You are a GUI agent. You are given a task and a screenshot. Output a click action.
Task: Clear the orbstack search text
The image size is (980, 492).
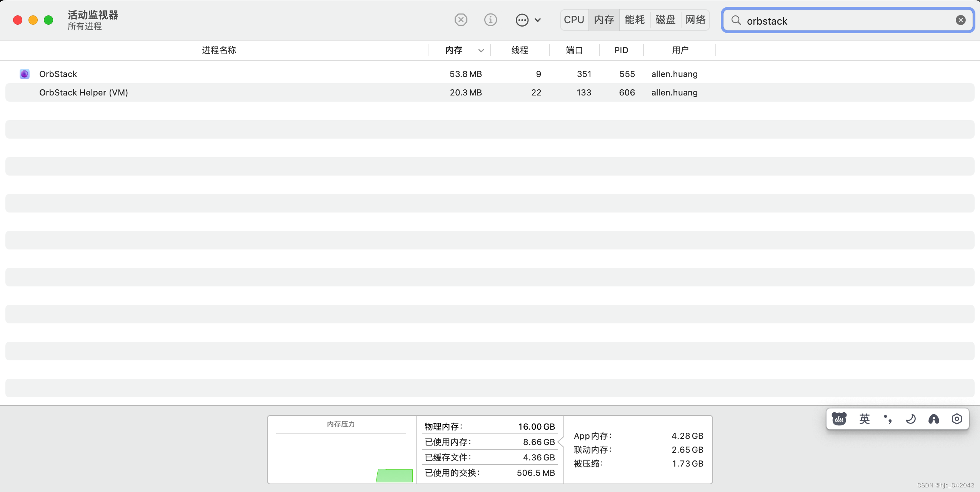(x=960, y=20)
